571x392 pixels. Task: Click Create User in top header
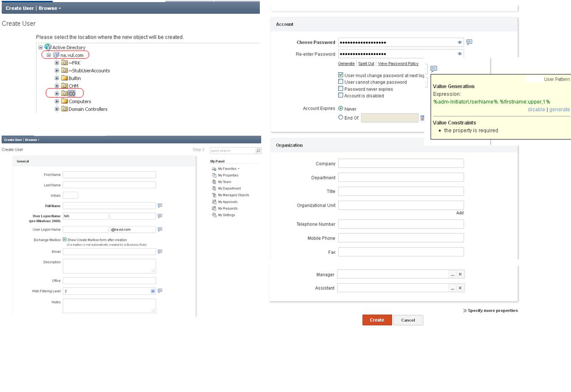coord(20,8)
